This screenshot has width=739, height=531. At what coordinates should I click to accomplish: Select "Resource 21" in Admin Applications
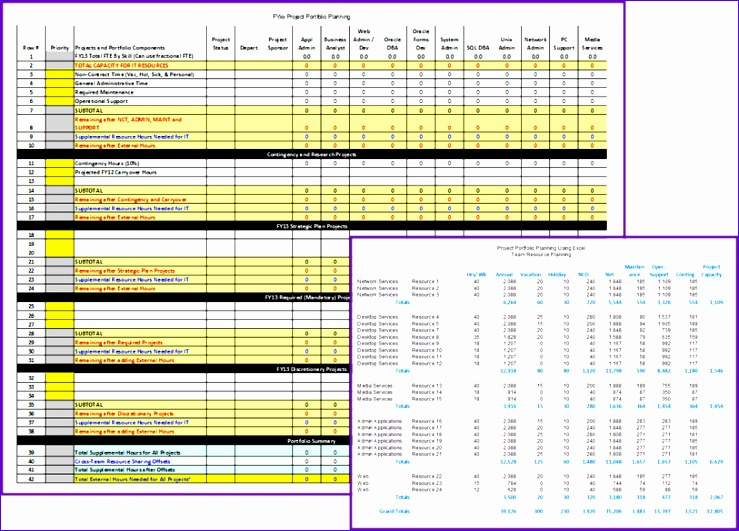pos(427,454)
